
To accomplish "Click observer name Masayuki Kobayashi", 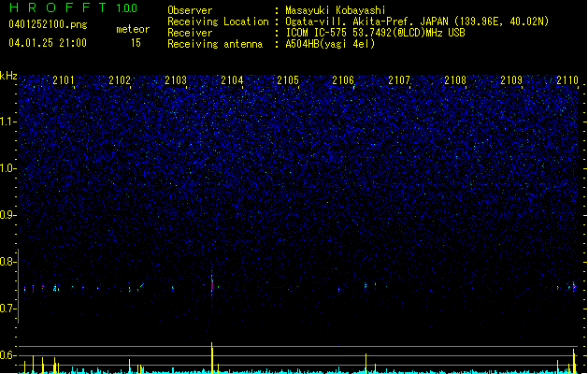I will click(336, 10).
